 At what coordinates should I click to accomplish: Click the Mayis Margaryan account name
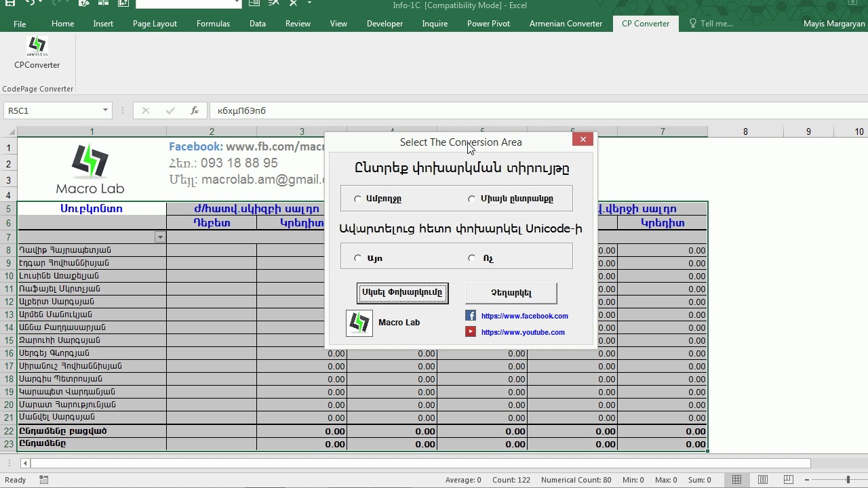tap(834, 24)
